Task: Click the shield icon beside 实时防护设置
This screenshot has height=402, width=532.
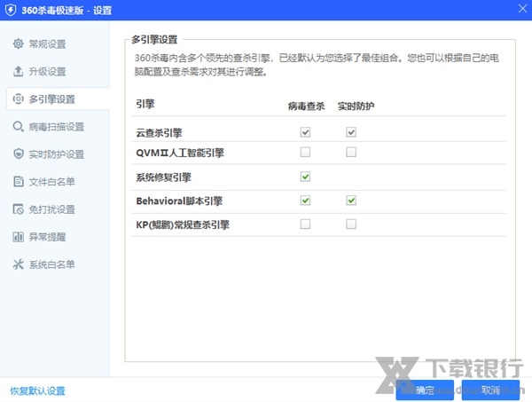Action: click(x=18, y=154)
